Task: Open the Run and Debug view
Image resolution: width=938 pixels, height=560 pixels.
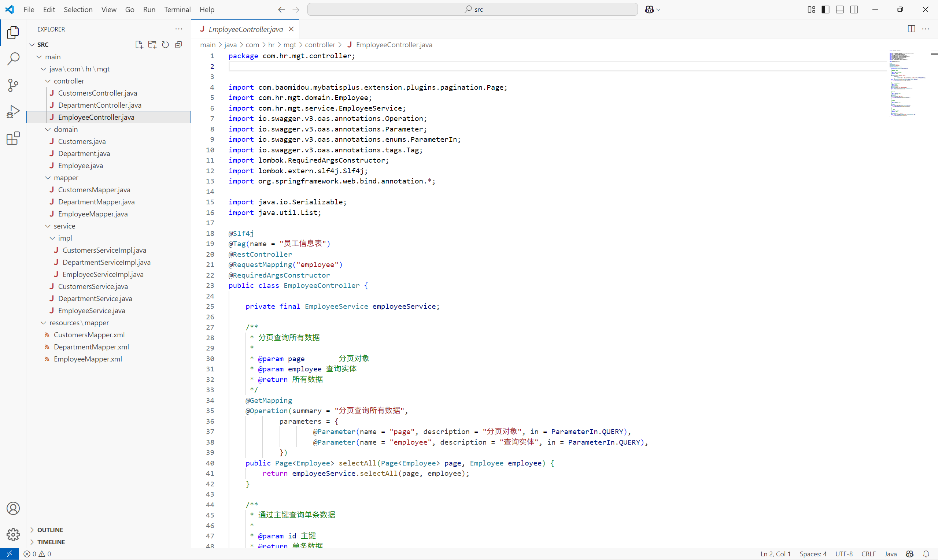Action: pos(13,112)
